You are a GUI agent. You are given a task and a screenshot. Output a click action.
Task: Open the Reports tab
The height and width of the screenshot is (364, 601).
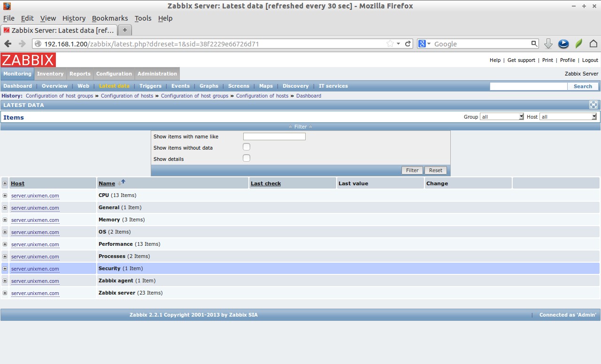click(80, 74)
